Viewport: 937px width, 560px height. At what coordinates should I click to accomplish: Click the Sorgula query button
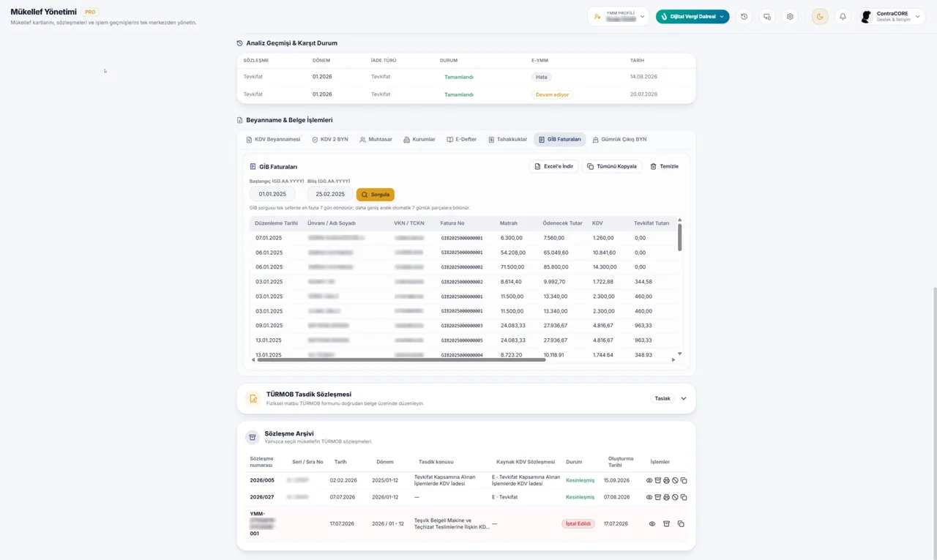(376, 195)
